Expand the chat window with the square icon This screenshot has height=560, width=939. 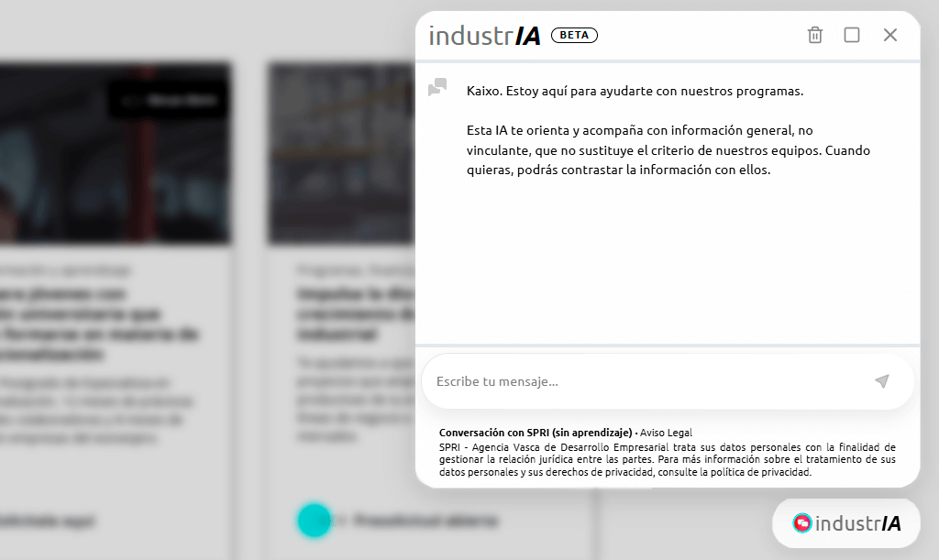coord(852,35)
